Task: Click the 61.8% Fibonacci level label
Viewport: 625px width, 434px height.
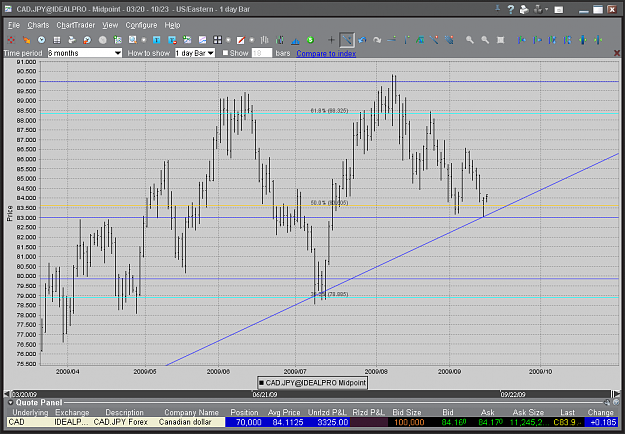Action: (330, 111)
